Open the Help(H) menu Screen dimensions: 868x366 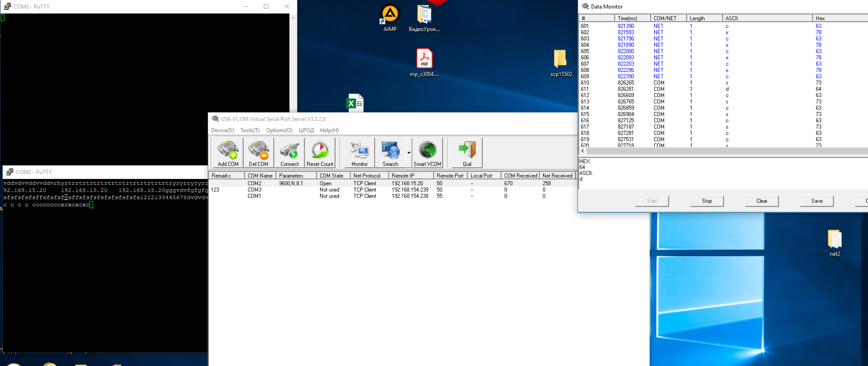[329, 130]
